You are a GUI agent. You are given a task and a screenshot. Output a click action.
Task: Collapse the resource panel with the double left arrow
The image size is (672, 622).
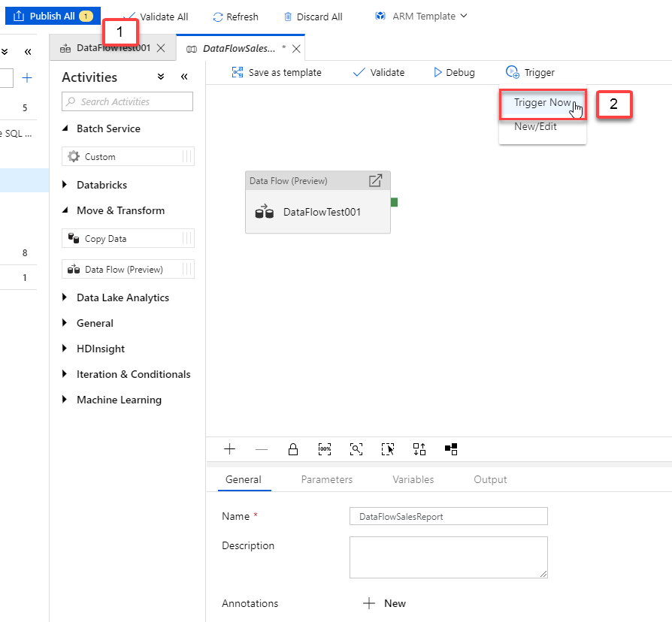[x=28, y=52]
